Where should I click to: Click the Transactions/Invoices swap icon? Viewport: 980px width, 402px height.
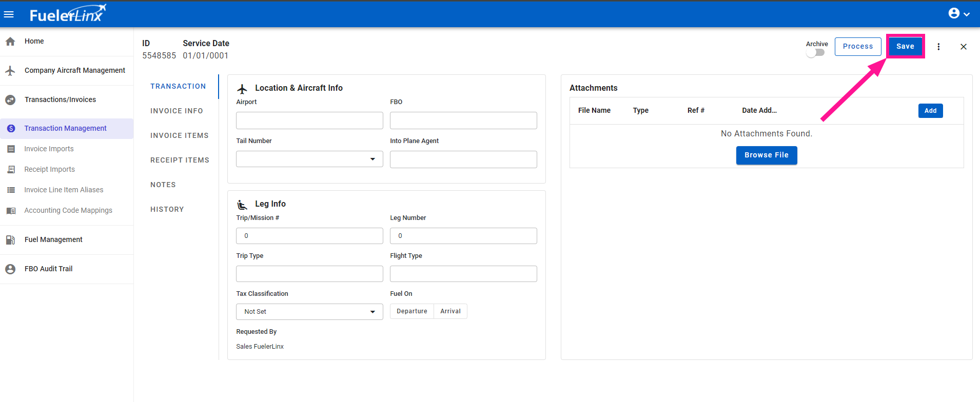click(10, 100)
